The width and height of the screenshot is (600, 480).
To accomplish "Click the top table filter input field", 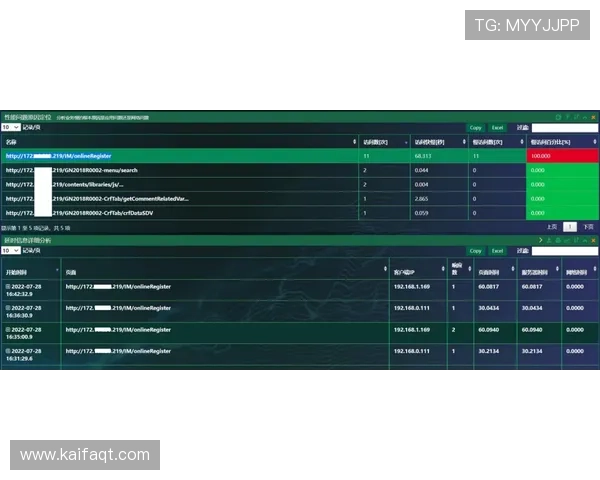I will point(564,128).
